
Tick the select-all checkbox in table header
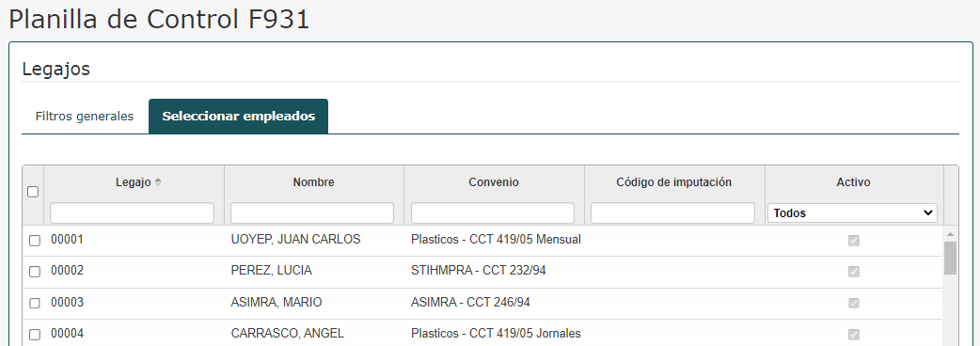tap(33, 192)
